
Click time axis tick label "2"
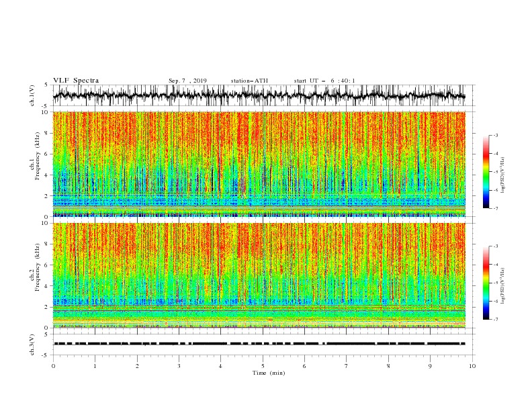coord(137,366)
